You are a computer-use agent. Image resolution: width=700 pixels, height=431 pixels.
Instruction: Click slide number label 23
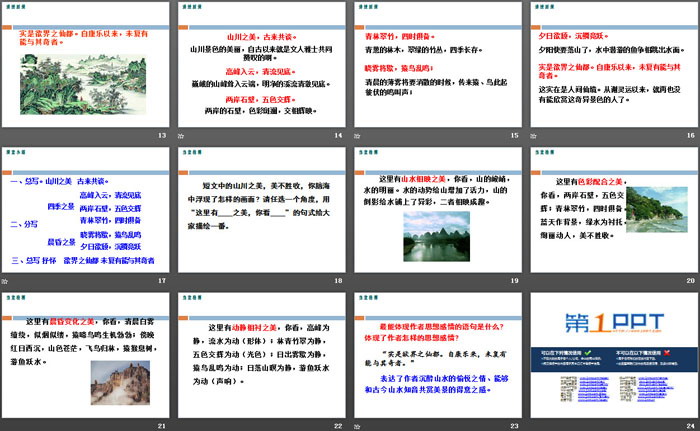515,426
